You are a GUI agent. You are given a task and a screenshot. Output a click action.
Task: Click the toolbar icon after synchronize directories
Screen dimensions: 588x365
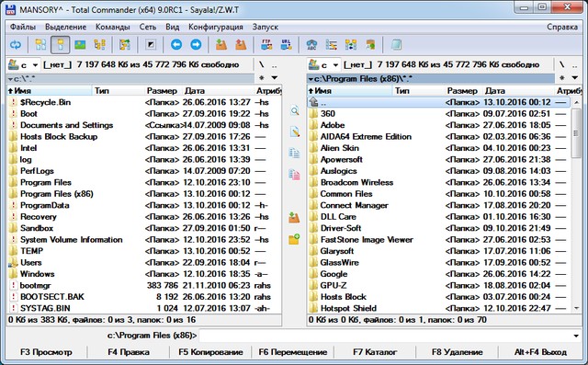click(370, 45)
